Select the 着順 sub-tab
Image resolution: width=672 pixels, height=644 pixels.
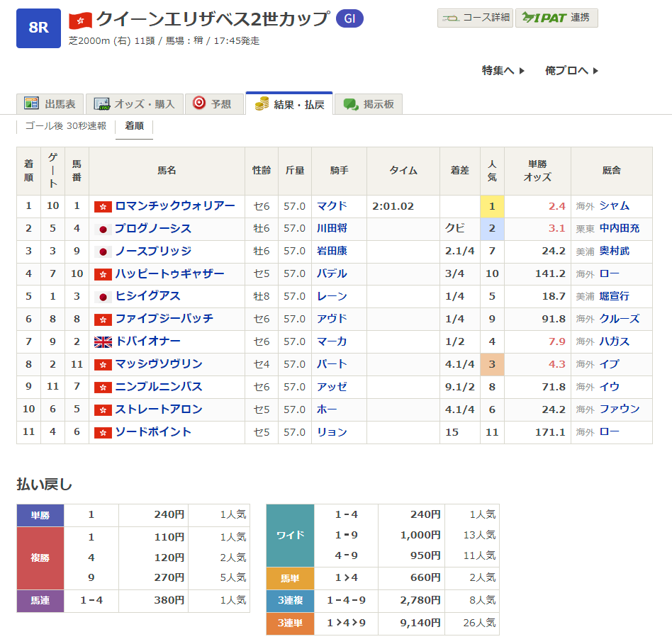click(x=134, y=126)
